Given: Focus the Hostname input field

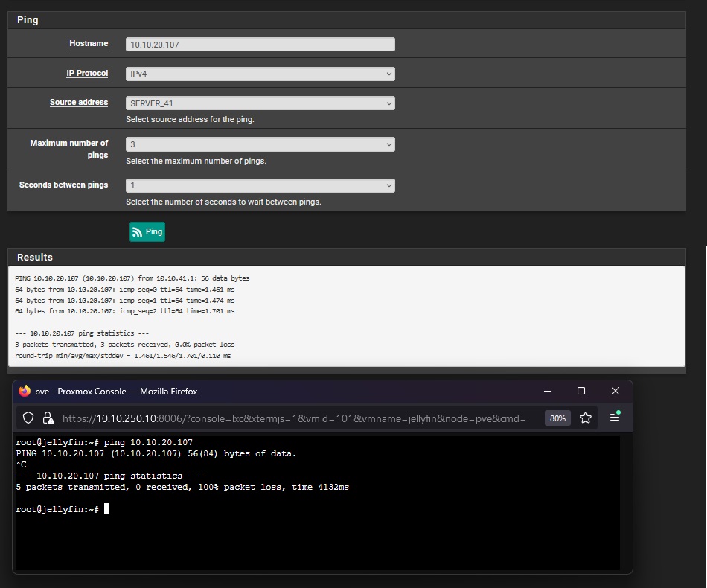Looking at the screenshot, I should pos(260,45).
